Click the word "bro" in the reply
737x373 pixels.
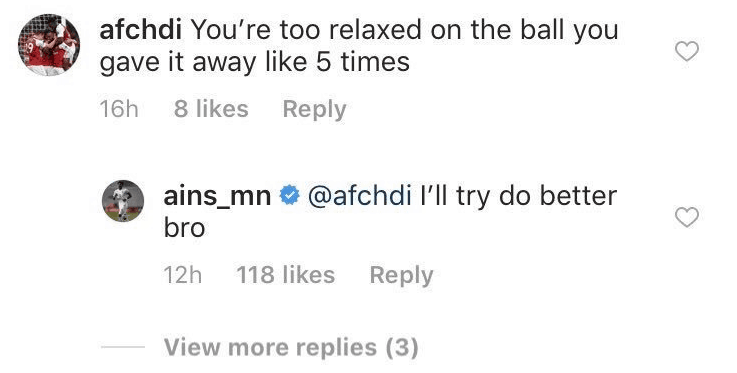click(184, 228)
